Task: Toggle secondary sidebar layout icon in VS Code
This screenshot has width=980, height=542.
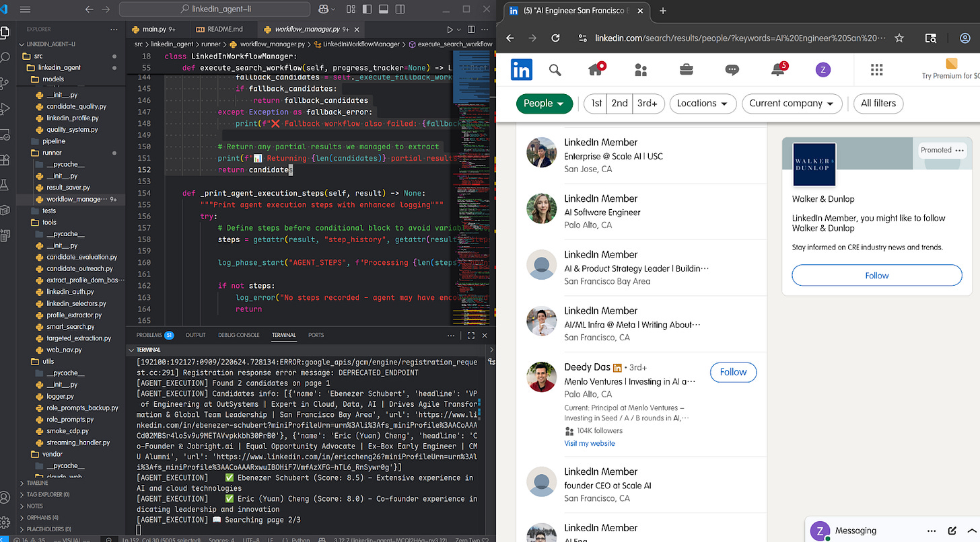Action: click(400, 9)
